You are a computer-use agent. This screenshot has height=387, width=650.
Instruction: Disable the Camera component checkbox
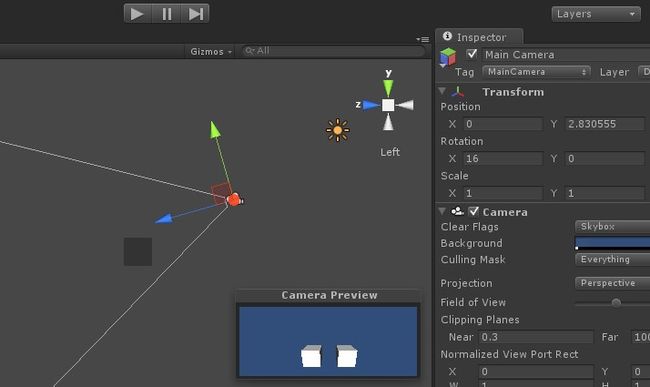(x=473, y=211)
